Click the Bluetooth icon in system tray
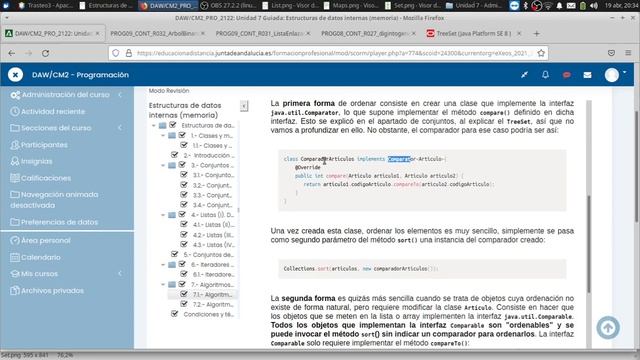This screenshot has width=640, height=360. pyautogui.click(x=526, y=6)
